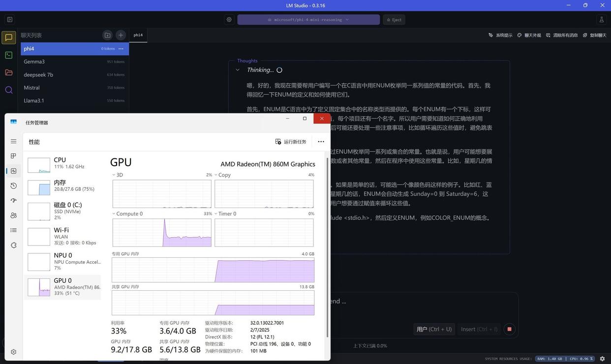Open Task Manager Details page icon
Image resolution: width=611 pixels, height=364 pixels.
pyautogui.click(x=13, y=230)
